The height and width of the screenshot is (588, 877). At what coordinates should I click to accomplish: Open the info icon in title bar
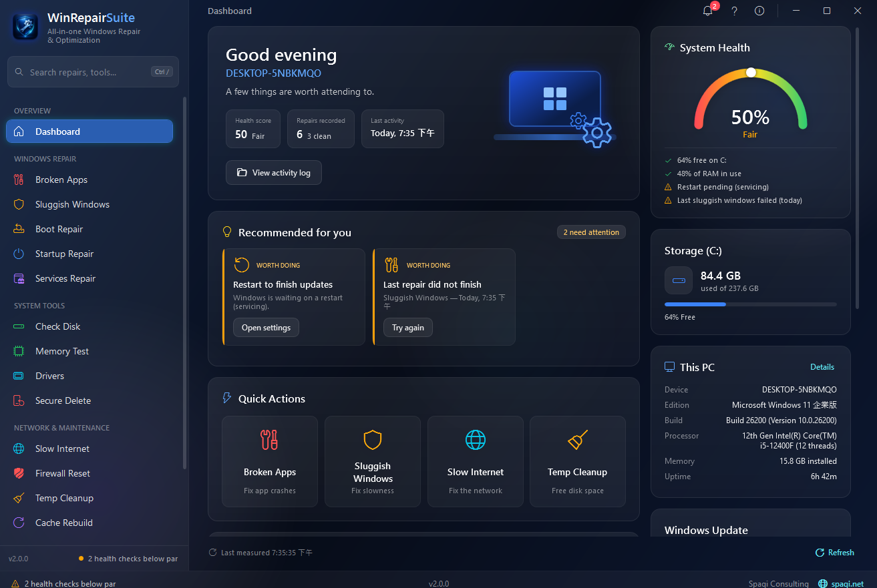pos(759,11)
